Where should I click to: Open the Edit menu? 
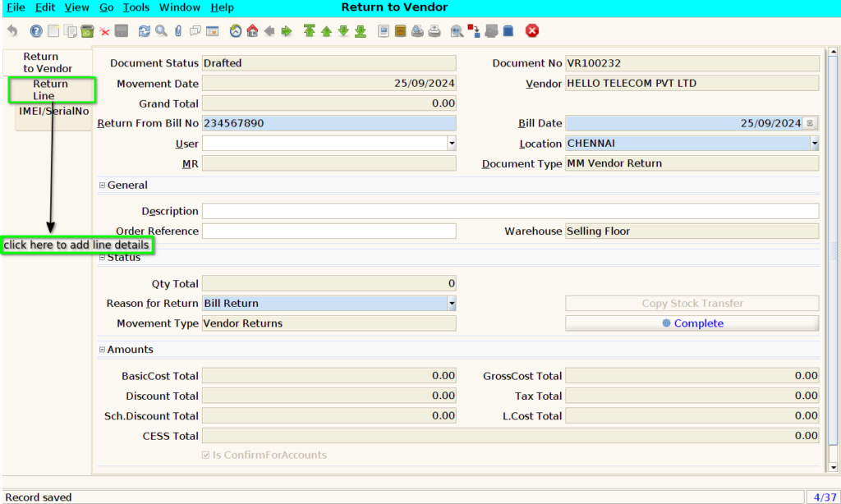45,7
